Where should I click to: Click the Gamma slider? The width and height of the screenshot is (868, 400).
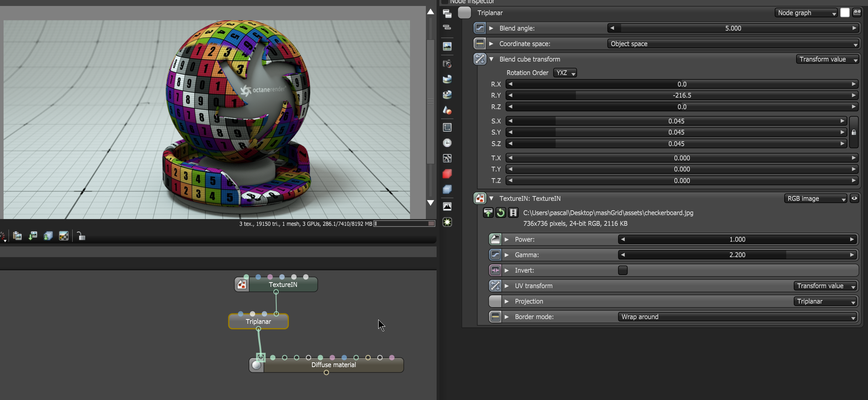tap(737, 255)
